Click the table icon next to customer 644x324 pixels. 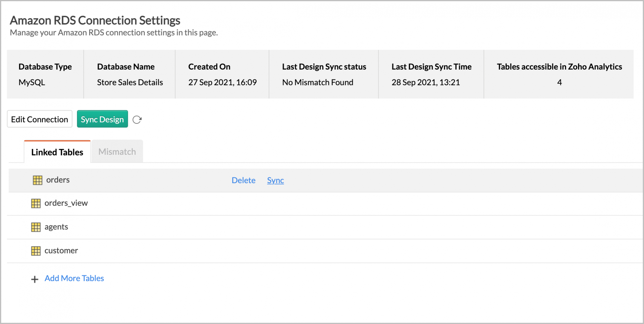click(36, 251)
